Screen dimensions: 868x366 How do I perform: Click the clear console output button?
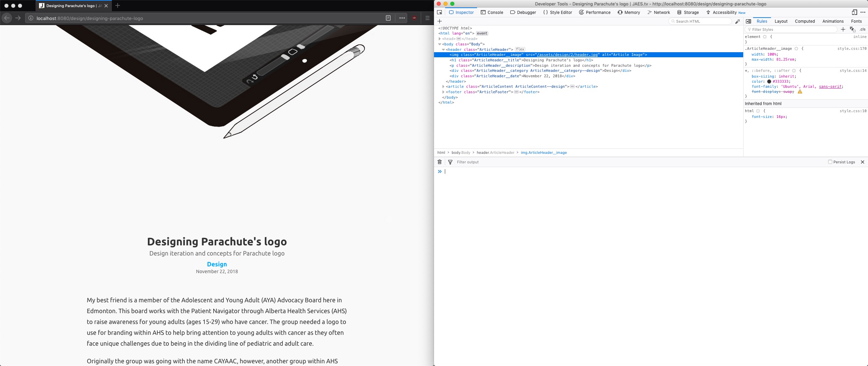[439, 161]
